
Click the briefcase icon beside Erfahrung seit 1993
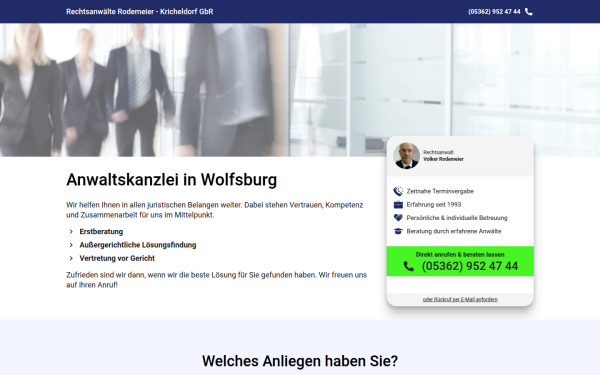click(x=398, y=205)
